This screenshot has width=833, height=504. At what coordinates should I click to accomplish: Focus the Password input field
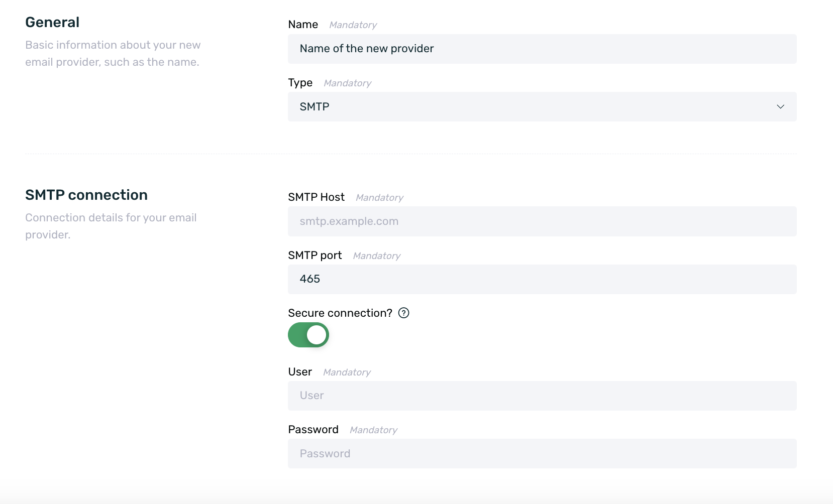coord(542,454)
